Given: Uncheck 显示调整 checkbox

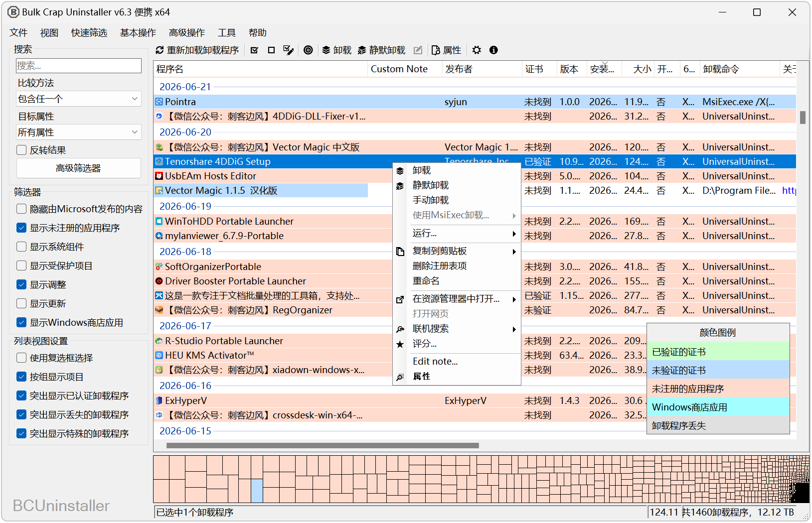Looking at the screenshot, I should [21, 284].
